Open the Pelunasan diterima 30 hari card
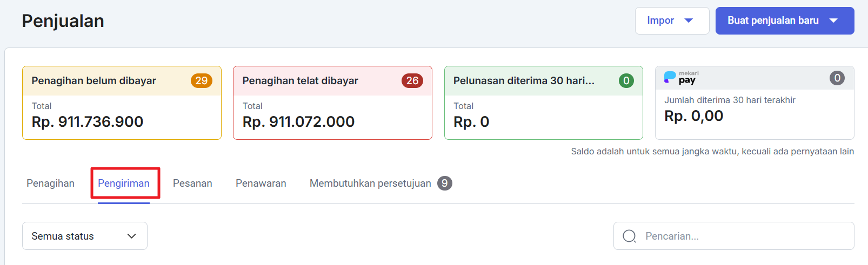The width and height of the screenshot is (868, 265). tap(543, 103)
